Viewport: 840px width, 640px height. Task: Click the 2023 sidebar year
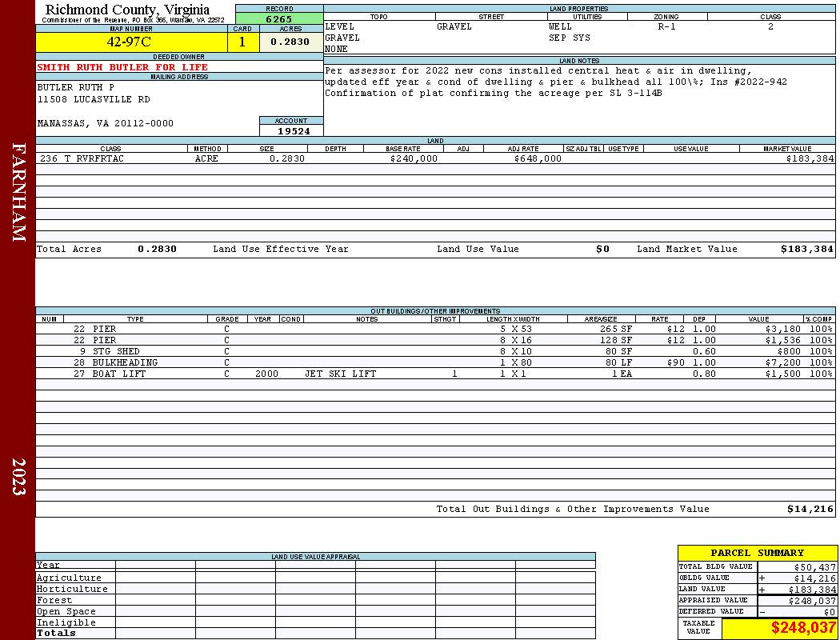click(x=18, y=477)
